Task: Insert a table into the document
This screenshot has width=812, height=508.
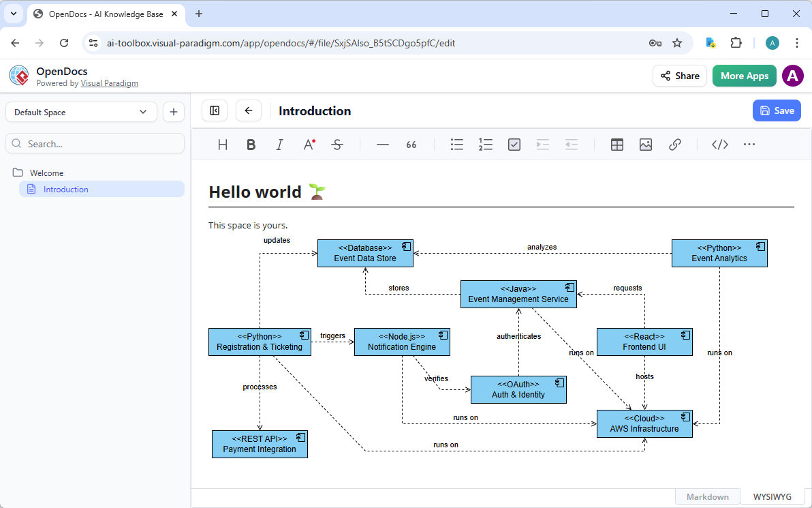Action: pyautogui.click(x=616, y=144)
